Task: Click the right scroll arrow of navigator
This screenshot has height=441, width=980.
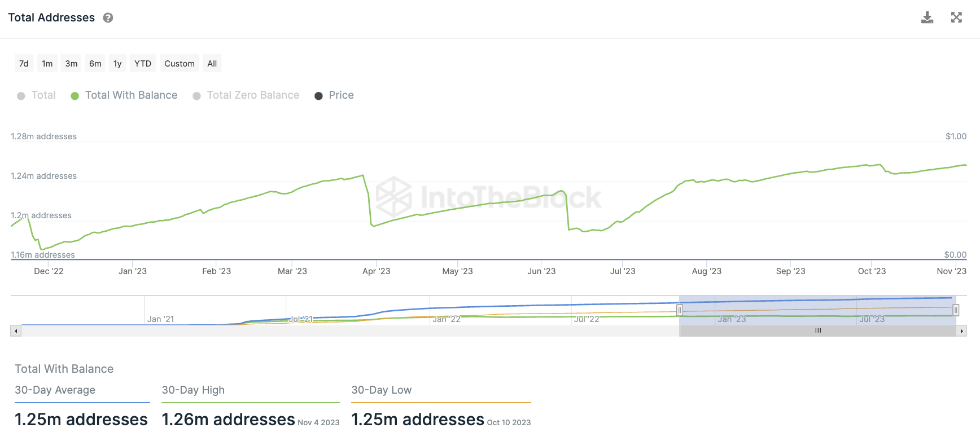Action: click(961, 331)
